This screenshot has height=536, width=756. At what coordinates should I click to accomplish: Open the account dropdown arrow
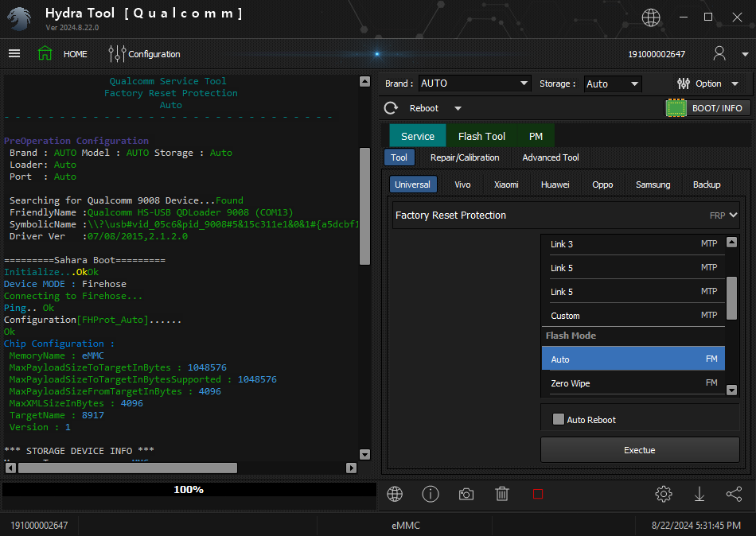pos(745,54)
